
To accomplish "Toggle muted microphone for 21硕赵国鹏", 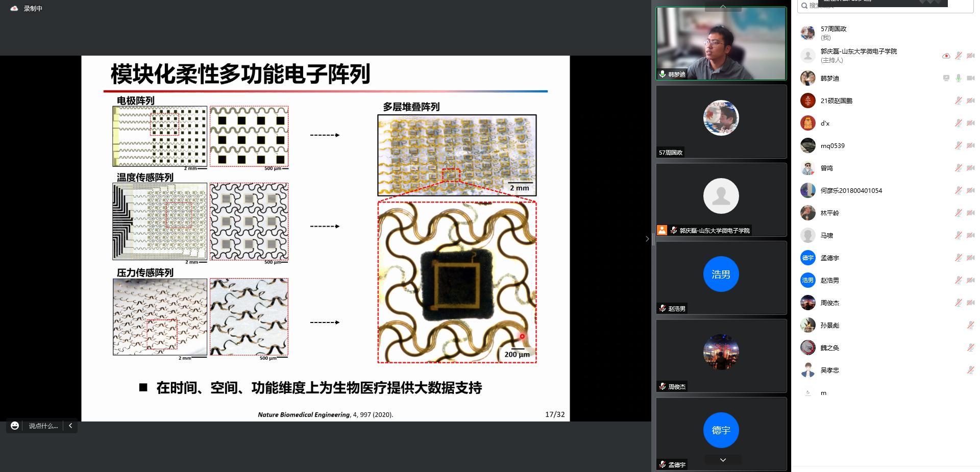I will pos(959,101).
